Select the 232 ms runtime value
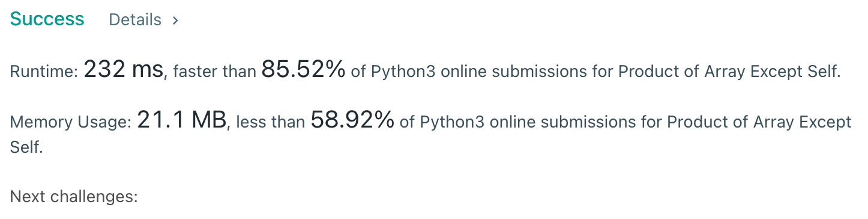Viewport: 868px width, 219px height. click(124, 70)
